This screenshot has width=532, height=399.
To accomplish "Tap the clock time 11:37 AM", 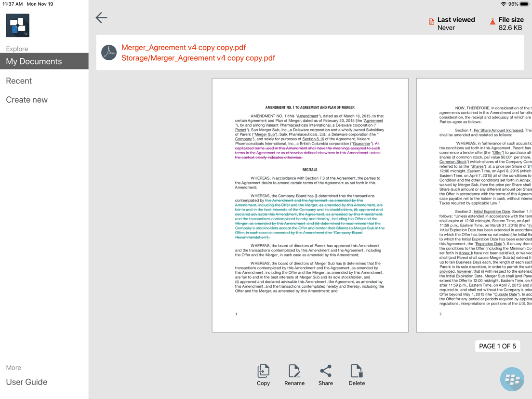I will pos(13,4).
